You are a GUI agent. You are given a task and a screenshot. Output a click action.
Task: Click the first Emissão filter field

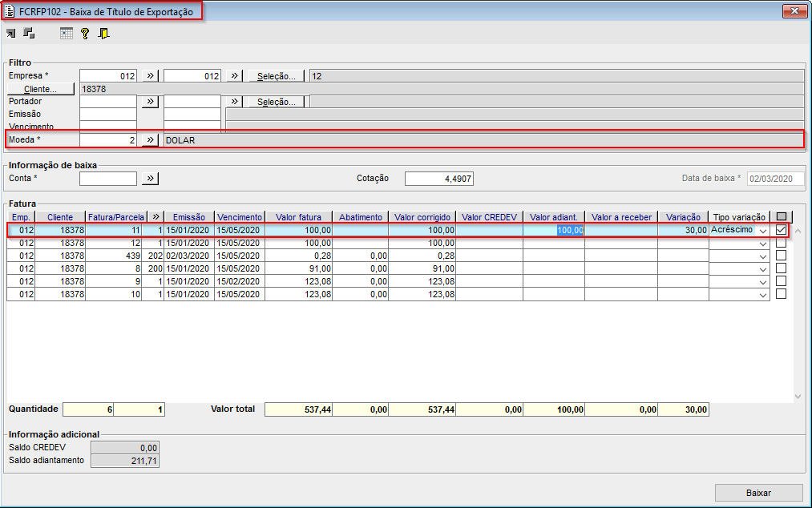(108, 115)
